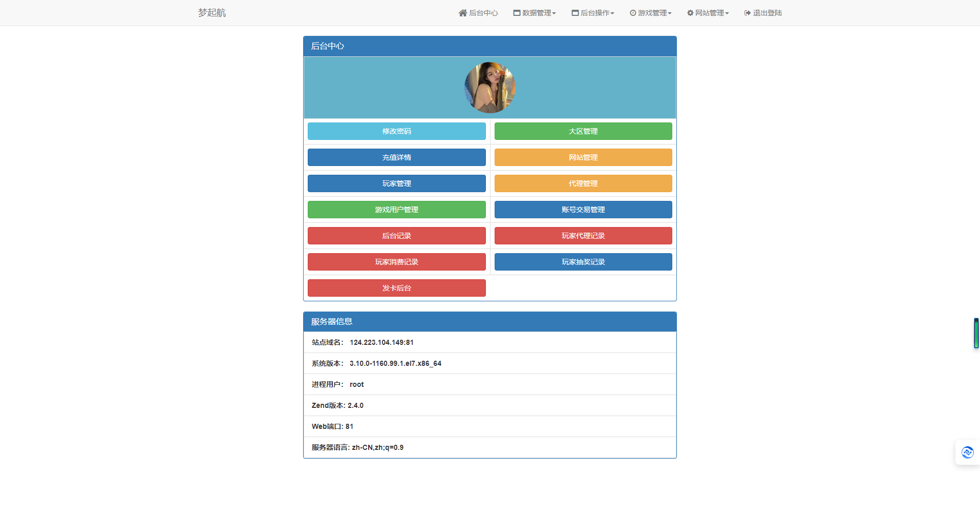Click the 充值详情 button
Image resolution: width=980 pixels, height=516 pixels.
397,157
